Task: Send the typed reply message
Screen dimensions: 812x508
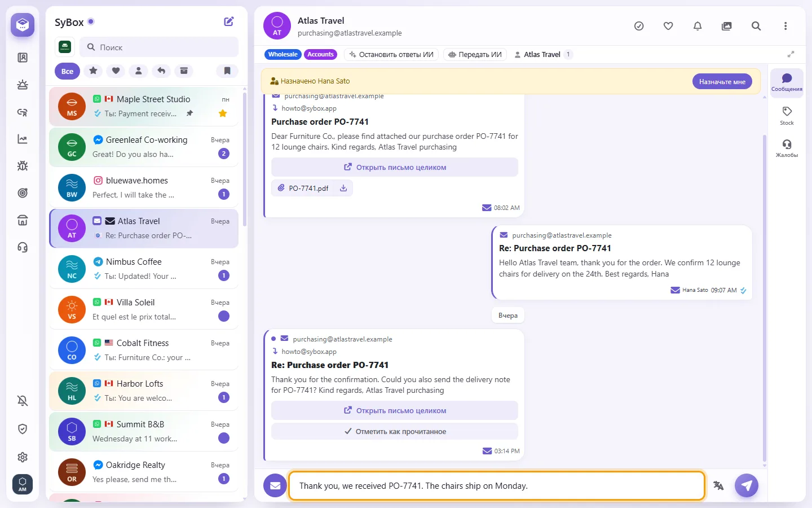Action: click(747, 485)
